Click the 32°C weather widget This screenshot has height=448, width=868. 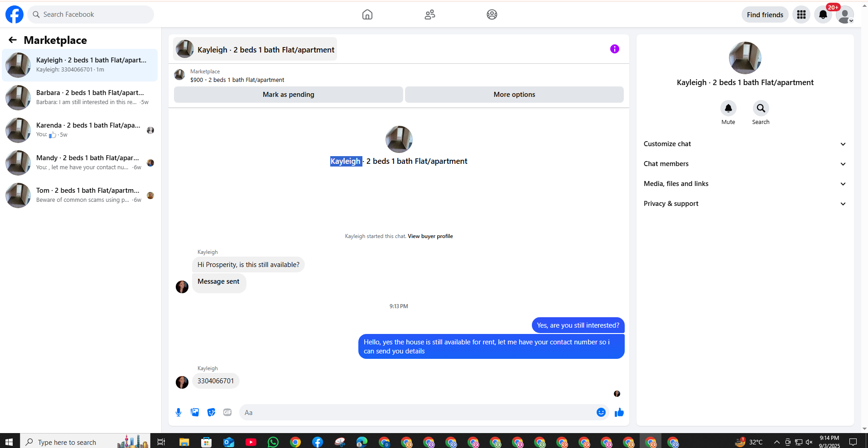click(x=749, y=442)
